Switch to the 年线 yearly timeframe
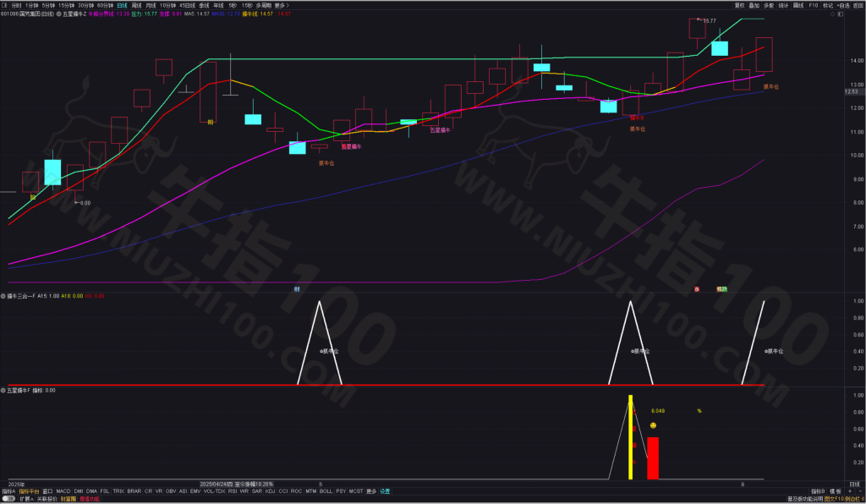The height and width of the screenshot is (504, 866). [219, 6]
